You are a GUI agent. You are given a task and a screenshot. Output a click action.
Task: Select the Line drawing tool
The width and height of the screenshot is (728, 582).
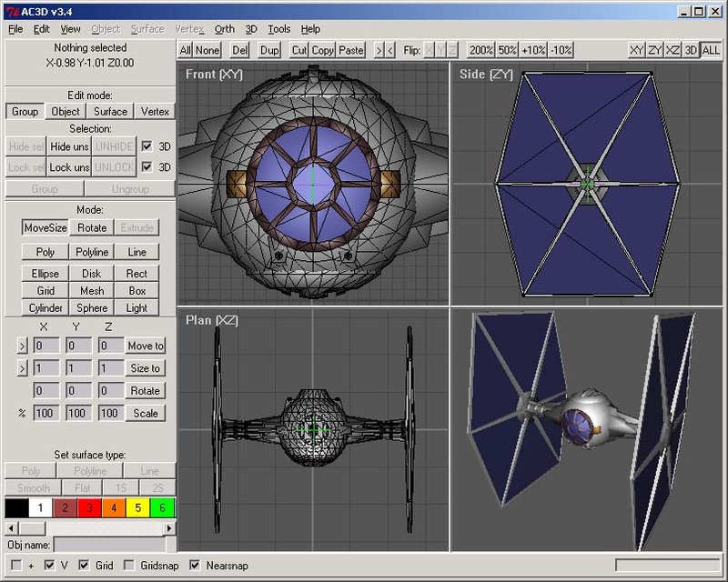137,252
